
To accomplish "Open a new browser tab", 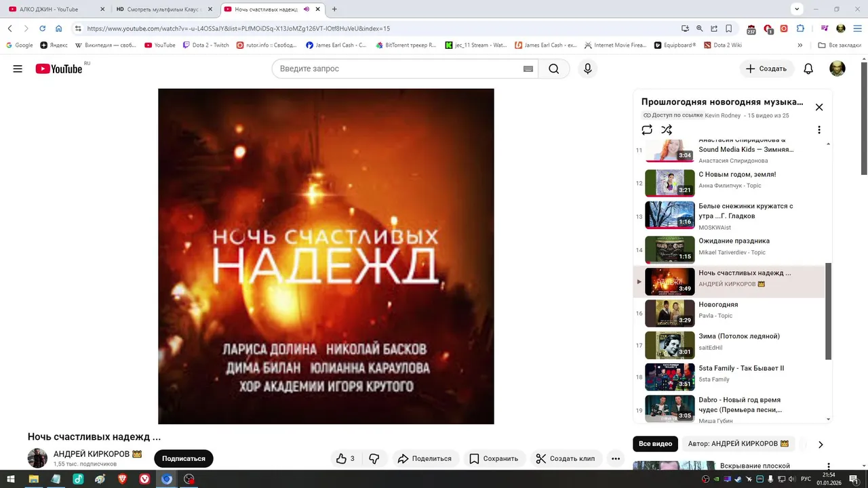I will tap(334, 9).
